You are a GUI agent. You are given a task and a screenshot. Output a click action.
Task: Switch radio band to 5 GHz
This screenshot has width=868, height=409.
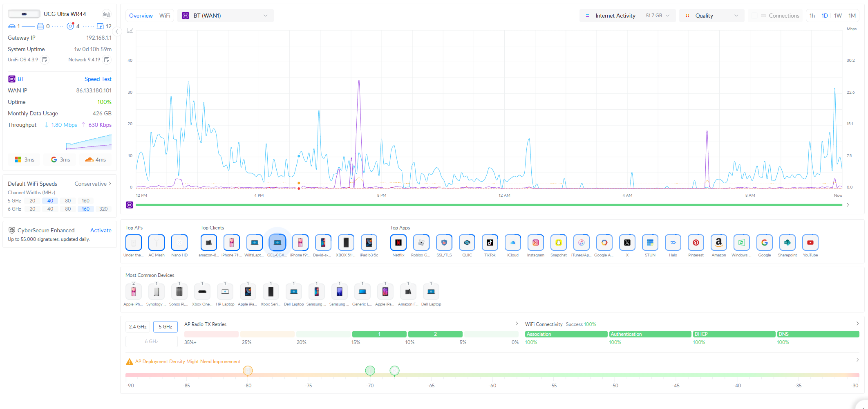coord(166,327)
